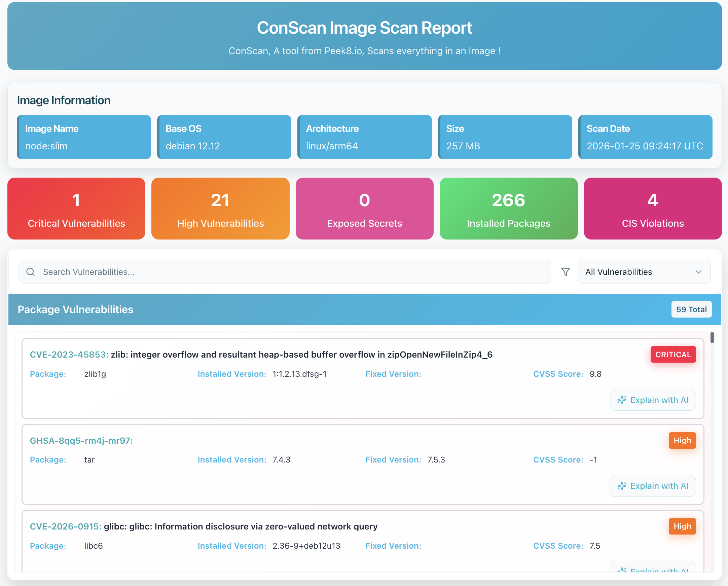
Task: Click the CRITICAL severity badge
Action: (673, 355)
